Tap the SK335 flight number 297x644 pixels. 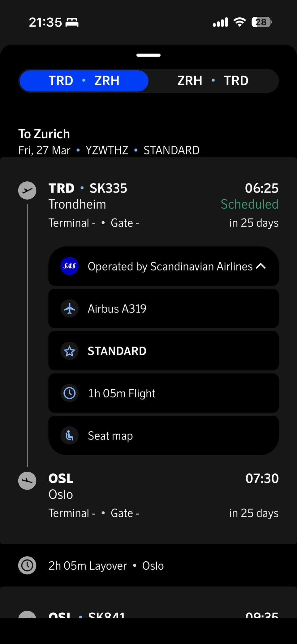pos(108,188)
